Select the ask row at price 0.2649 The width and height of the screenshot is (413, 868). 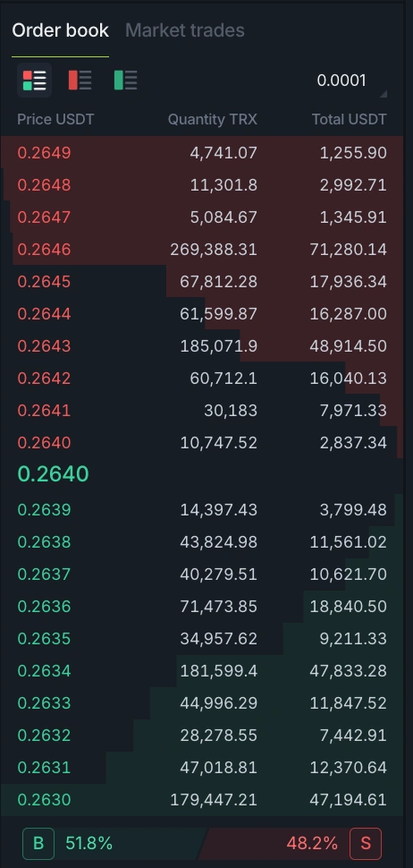202,152
